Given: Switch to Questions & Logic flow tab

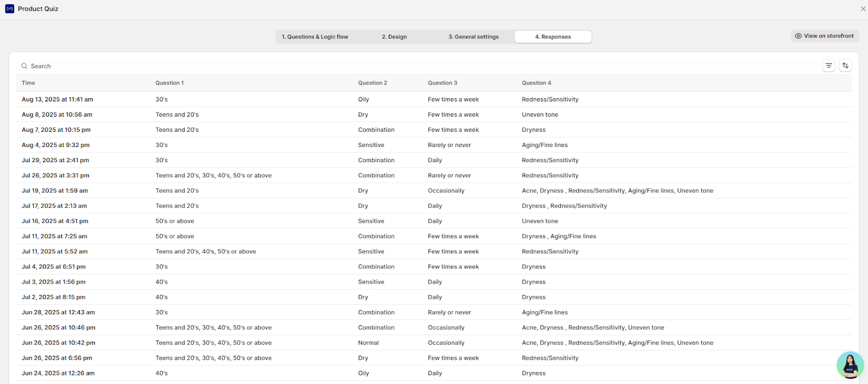Looking at the screenshot, I should [x=315, y=37].
